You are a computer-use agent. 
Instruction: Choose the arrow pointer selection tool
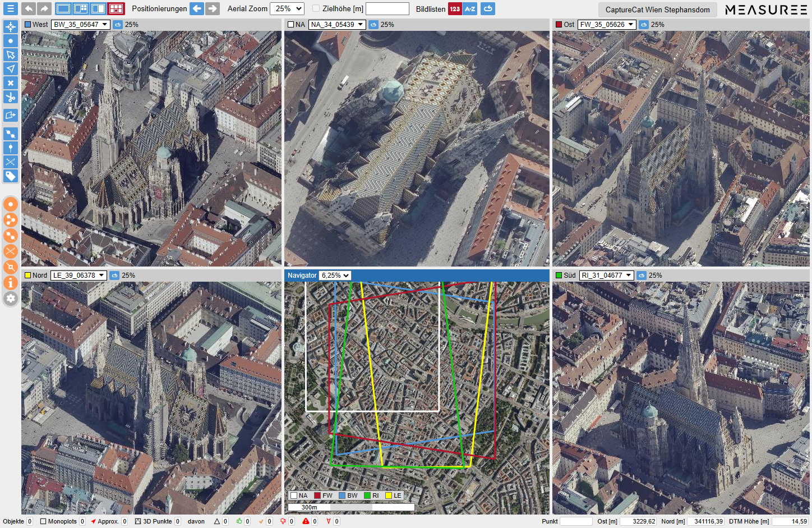coord(11,54)
